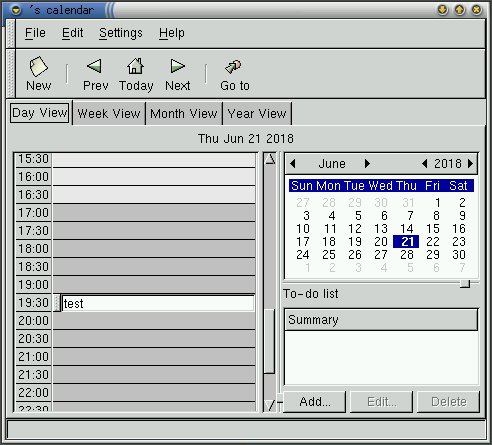Click the pane divider handle below calendar

coord(465,284)
